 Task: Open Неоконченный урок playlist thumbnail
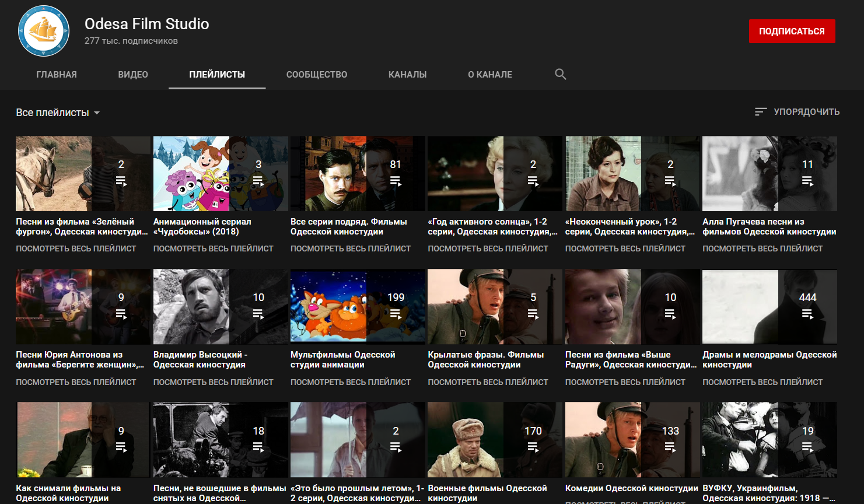coord(603,174)
